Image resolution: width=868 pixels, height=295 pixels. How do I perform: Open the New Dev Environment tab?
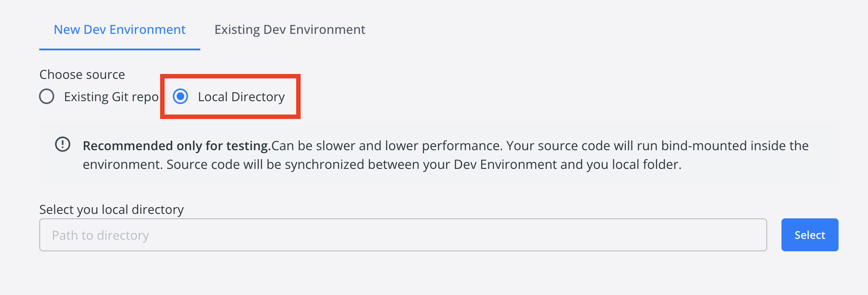[120, 29]
